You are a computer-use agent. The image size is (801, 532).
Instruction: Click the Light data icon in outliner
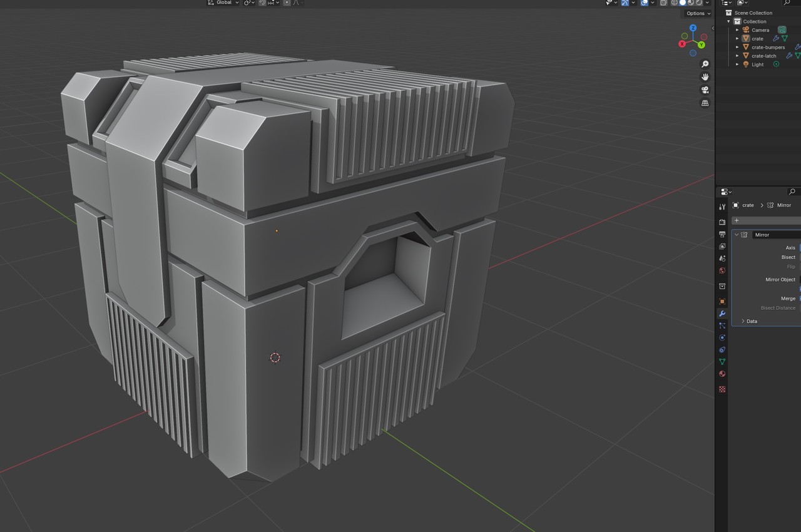777,64
